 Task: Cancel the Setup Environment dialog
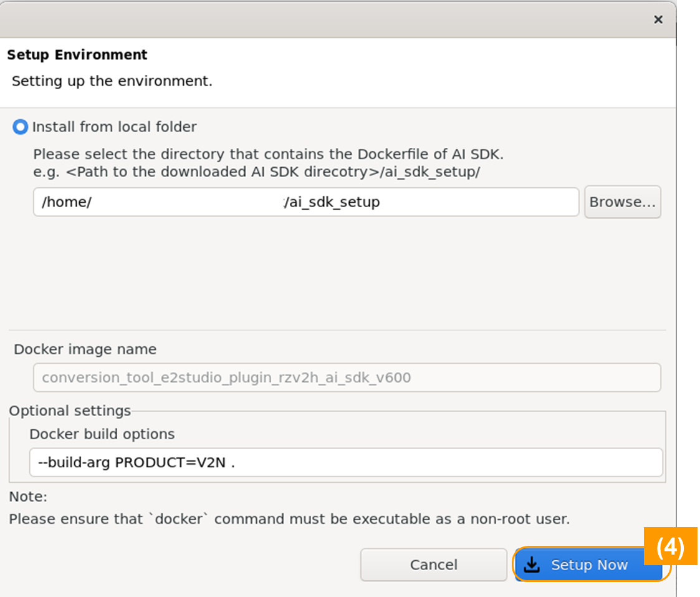tap(433, 565)
